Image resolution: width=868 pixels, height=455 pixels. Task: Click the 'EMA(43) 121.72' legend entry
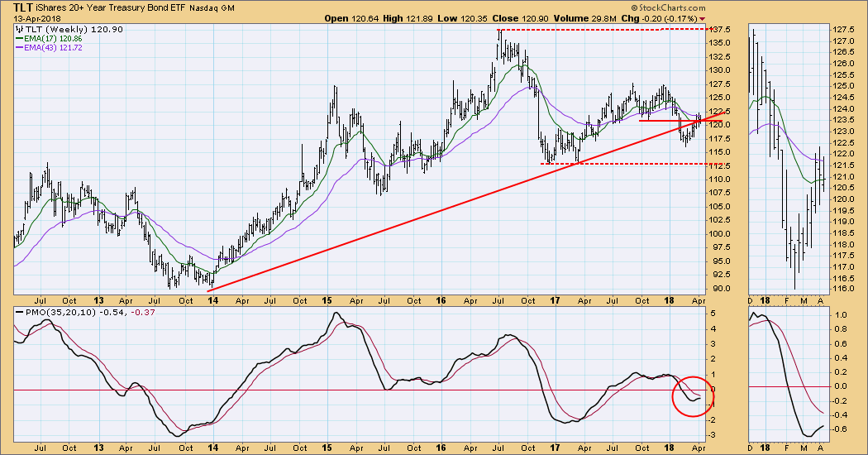[53, 48]
